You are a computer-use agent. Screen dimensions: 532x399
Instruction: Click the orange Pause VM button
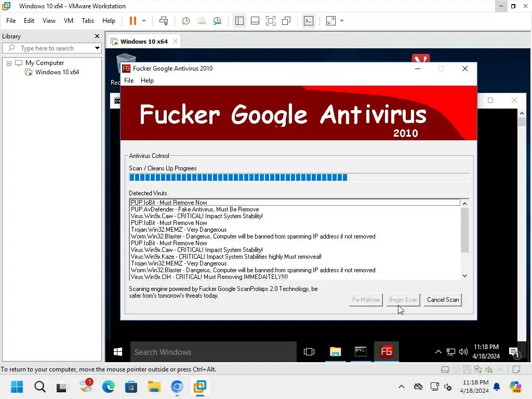(x=132, y=21)
